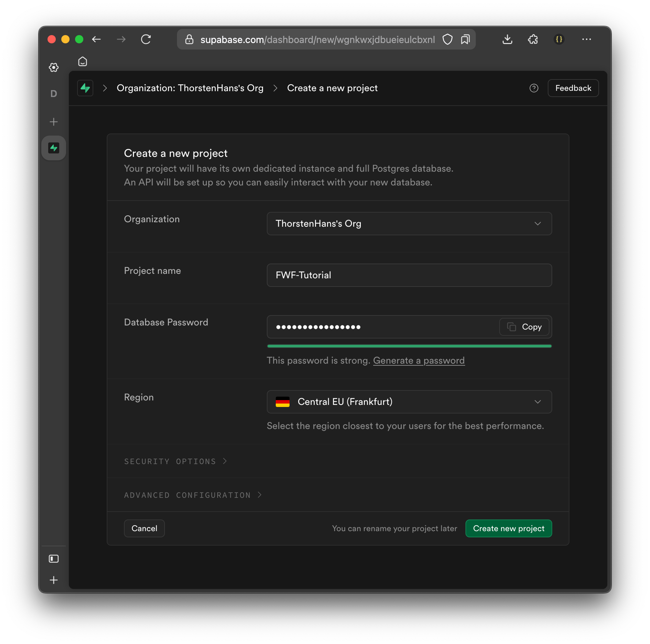The width and height of the screenshot is (650, 644).
Task: Click the downloads icon in browser toolbar
Action: pyautogui.click(x=507, y=39)
